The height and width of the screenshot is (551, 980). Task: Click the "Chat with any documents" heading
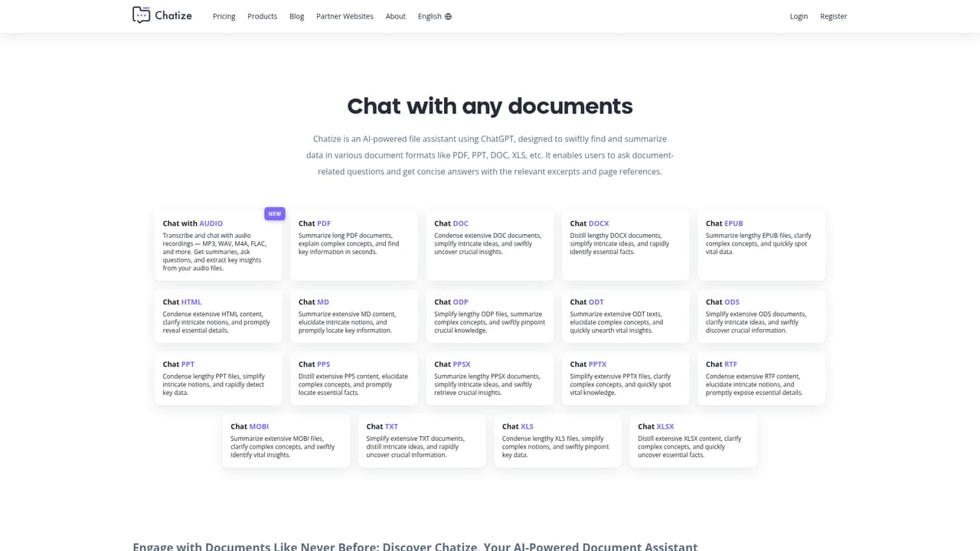(x=490, y=106)
